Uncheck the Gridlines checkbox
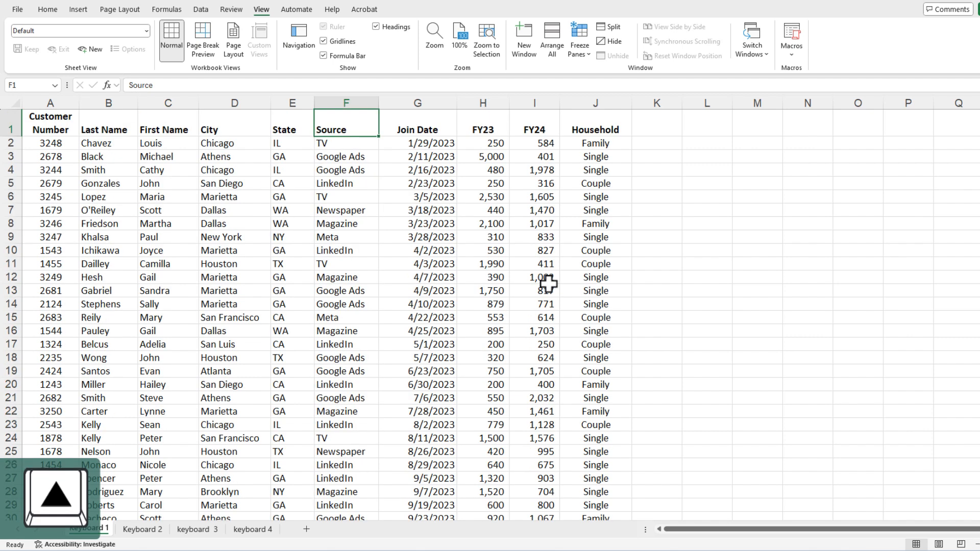The image size is (980, 551). pyautogui.click(x=324, y=41)
